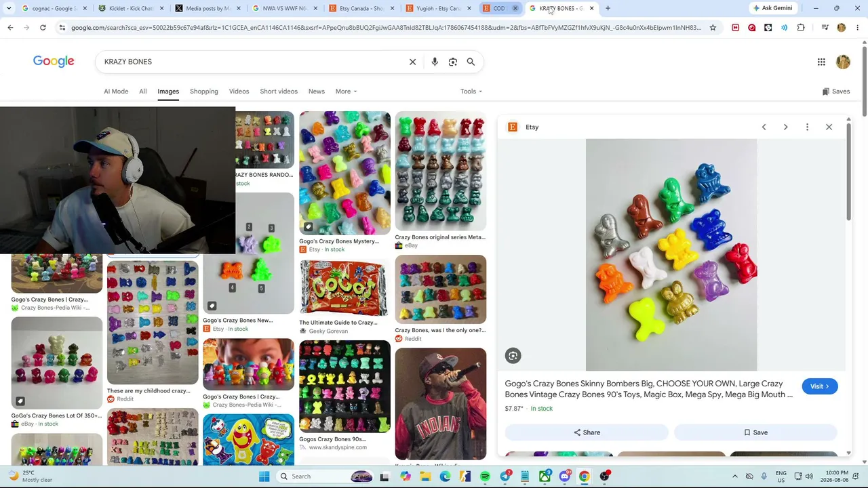Expand the More search filters dropdown
868x488 pixels.
click(346, 91)
